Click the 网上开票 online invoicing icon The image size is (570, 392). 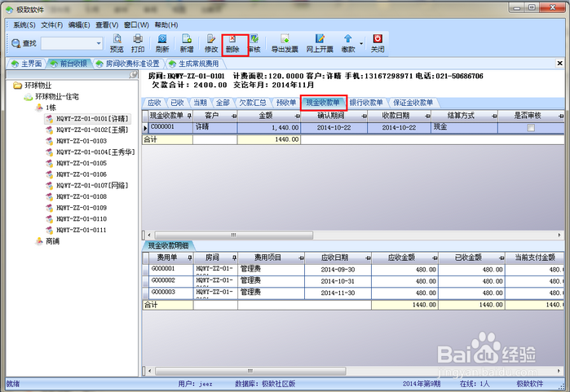(x=320, y=39)
